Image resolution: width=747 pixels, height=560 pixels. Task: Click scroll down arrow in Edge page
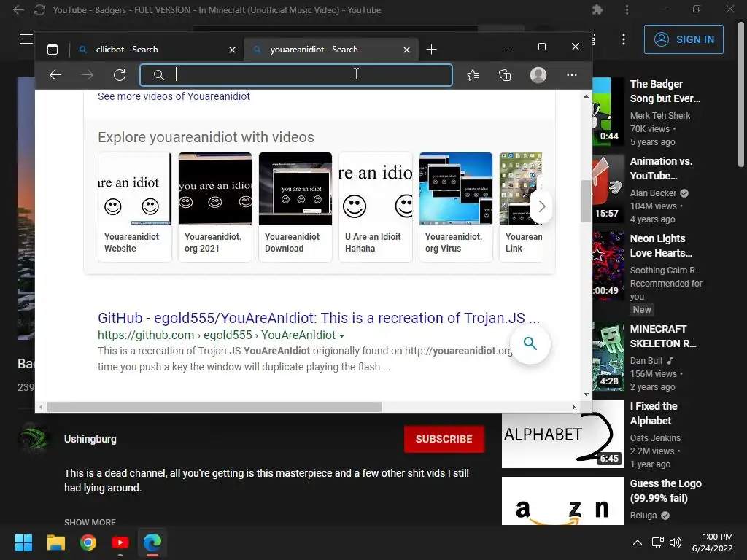pos(586,394)
